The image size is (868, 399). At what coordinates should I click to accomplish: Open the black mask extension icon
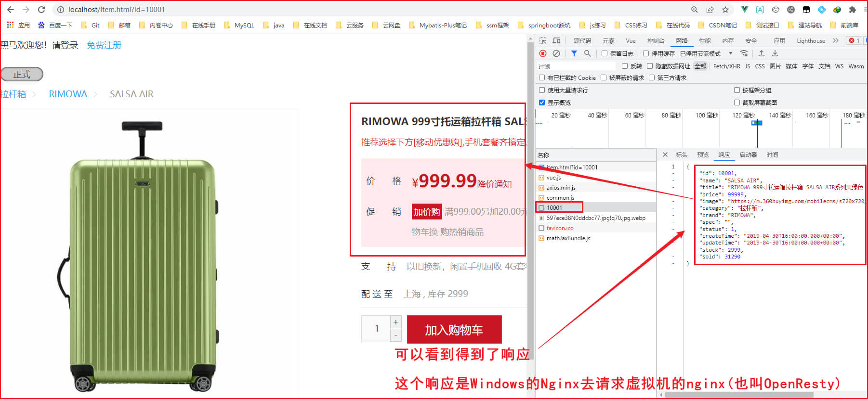806,10
